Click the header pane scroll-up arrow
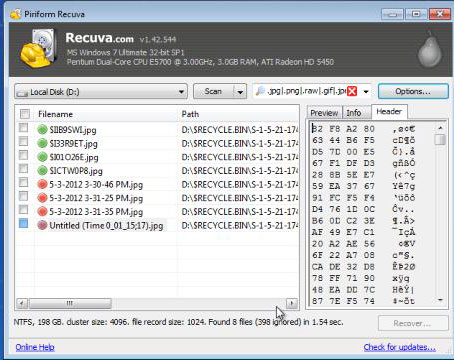454x360 pixels. [440, 128]
